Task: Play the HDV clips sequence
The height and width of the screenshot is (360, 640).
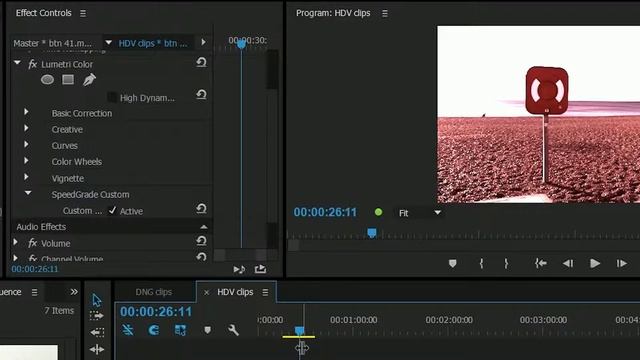Action: tap(595, 264)
